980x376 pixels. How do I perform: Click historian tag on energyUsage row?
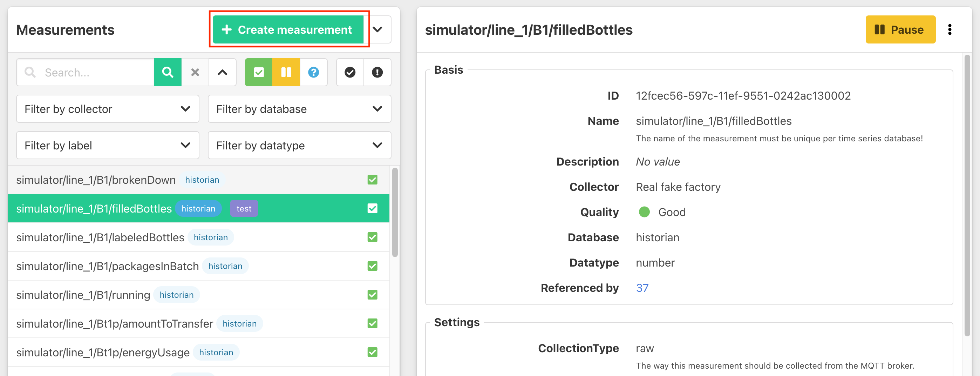[x=216, y=352]
